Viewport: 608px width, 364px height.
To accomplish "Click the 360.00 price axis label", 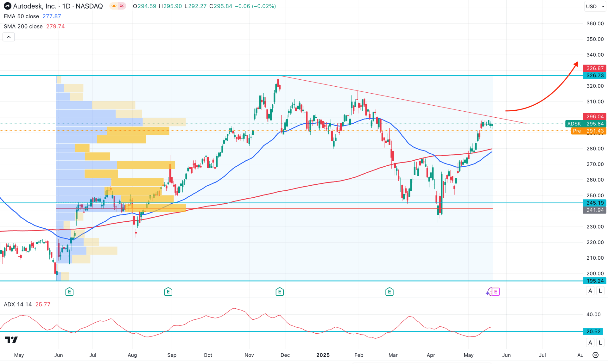I will pyautogui.click(x=595, y=23).
